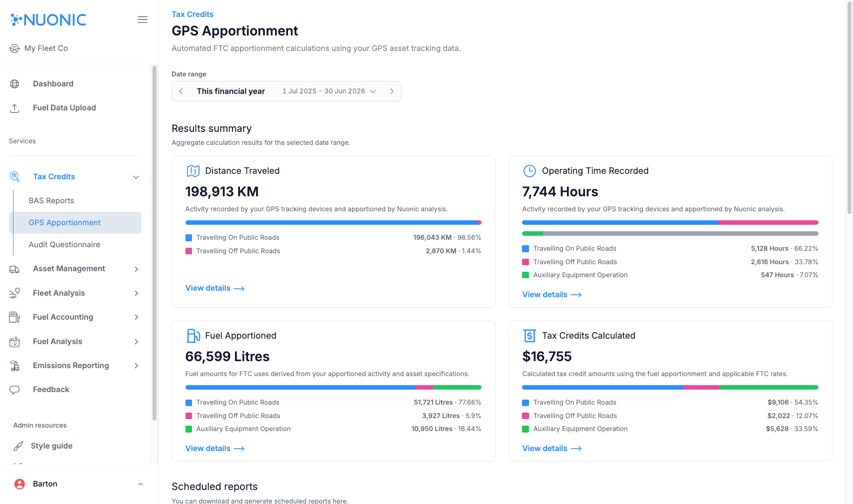
Task: Collapse the Tax Credits menu section
Action: point(135,177)
